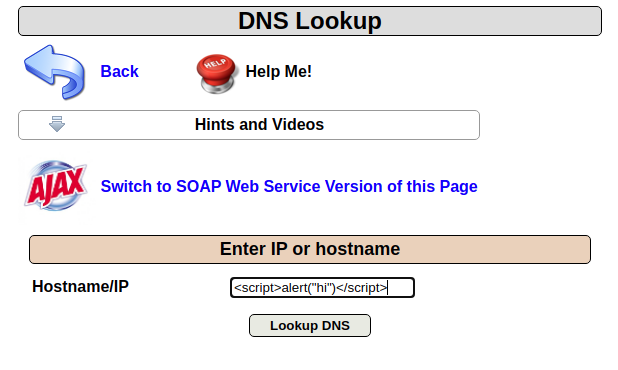The height and width of the screenshot is (370, 618).
Task: Open the Help Me! text link
Action: 278,71
